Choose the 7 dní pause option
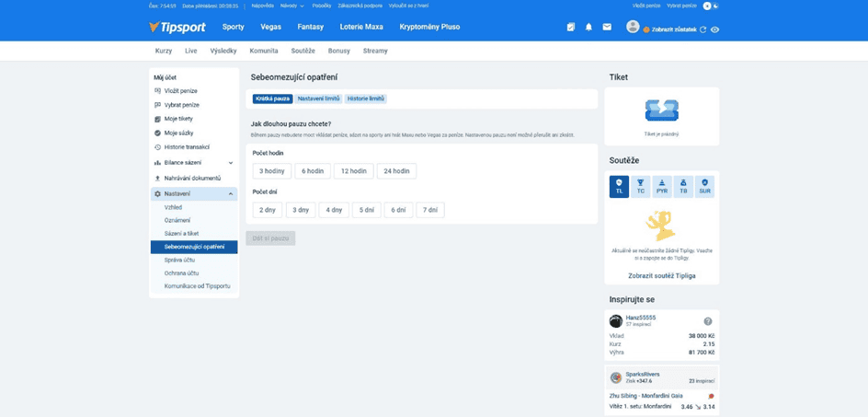The width and height of the screenshot is (868, 417). [x=430, y=210]
